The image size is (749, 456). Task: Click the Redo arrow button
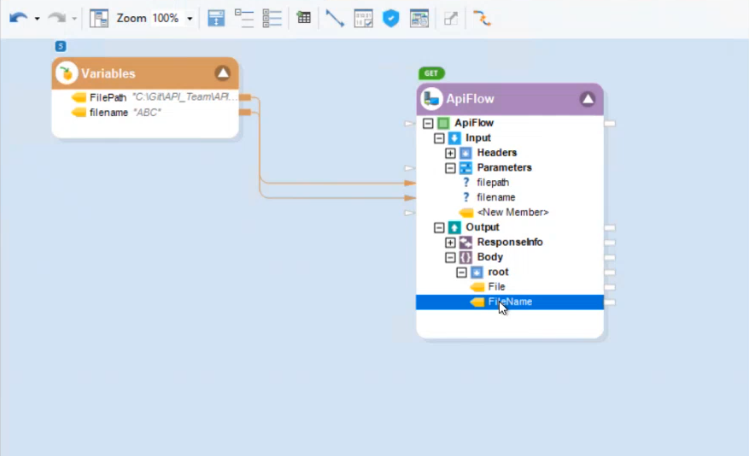click(57, 18)
